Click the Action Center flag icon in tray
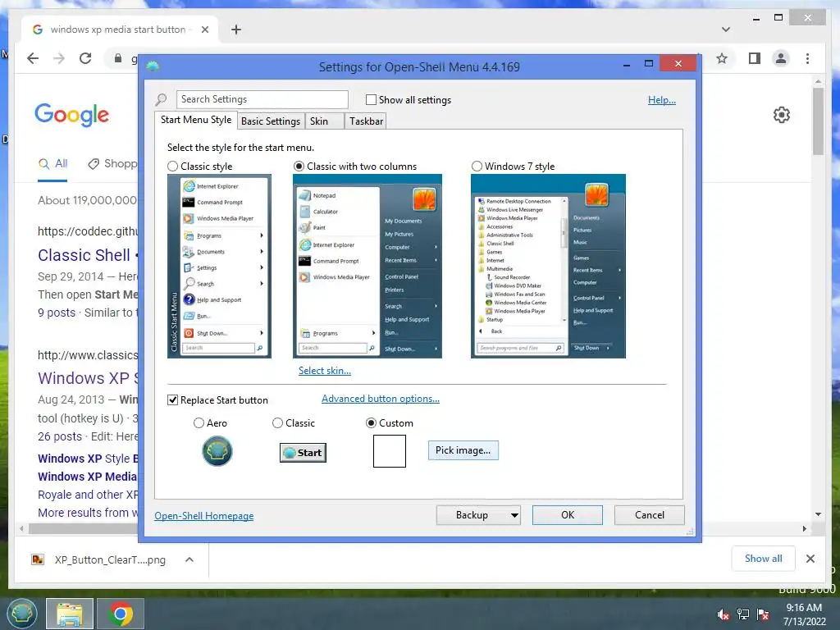The image size is (840, 630). [x=763, y=614]
